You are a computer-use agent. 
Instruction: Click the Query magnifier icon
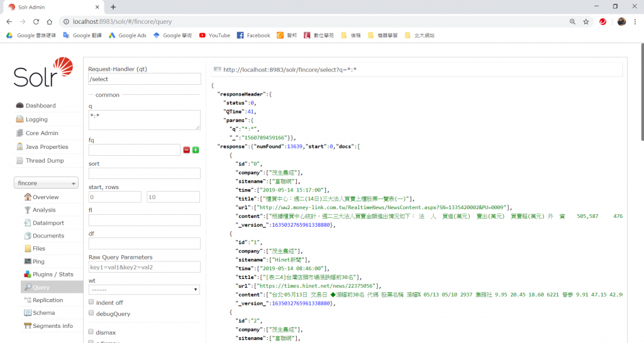pyautogui.click(x=28, y=287)
